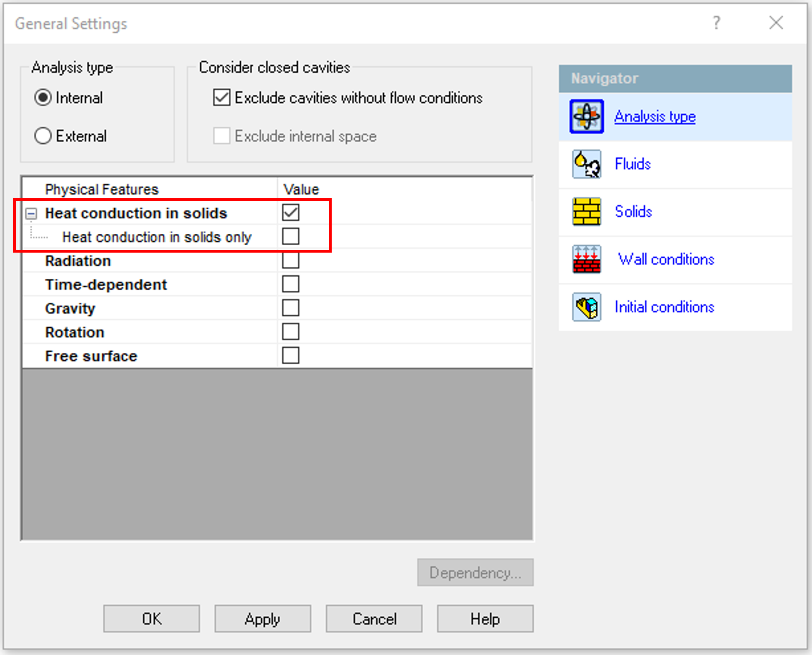
Task: Uncheck Exclude cavities without flow conditions
Action: (x=222, y=97)
